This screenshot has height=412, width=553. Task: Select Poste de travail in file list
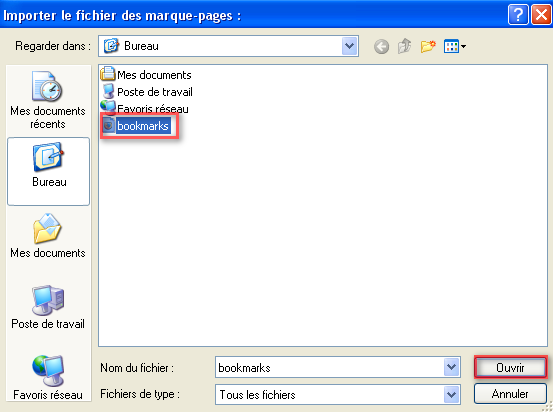(x=147, y=92)
